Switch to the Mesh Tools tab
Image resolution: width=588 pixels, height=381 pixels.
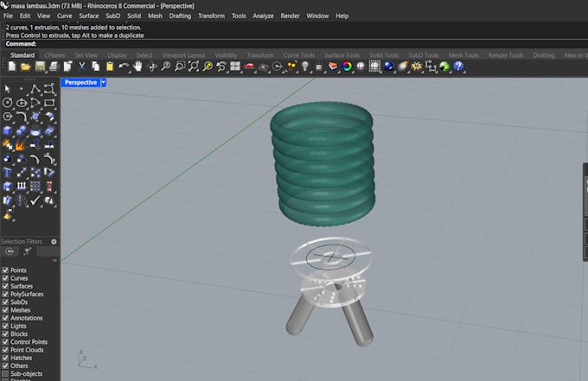pyautogui.click(x=463, y=55)
